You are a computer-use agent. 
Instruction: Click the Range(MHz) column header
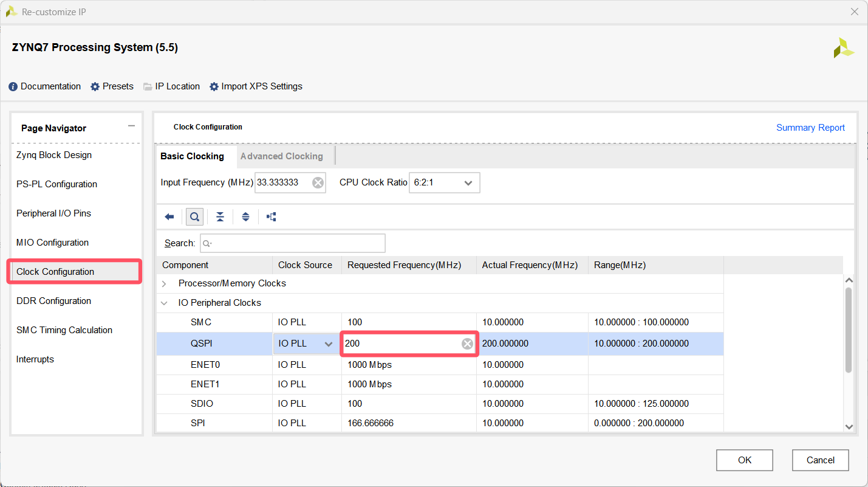655,265
